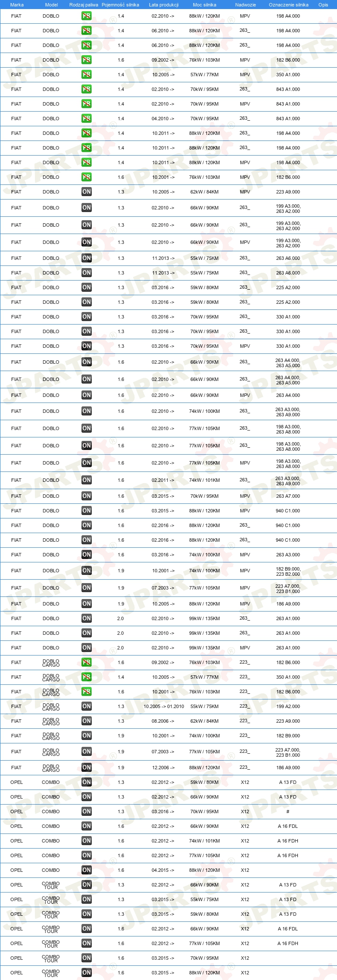Click diesel ON icon in Doblo 02.2011 row
337x980 pixels.
86,480
